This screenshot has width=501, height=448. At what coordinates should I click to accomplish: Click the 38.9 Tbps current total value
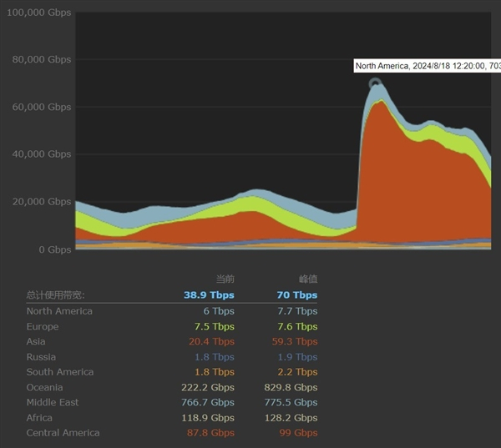pos(209,294)
